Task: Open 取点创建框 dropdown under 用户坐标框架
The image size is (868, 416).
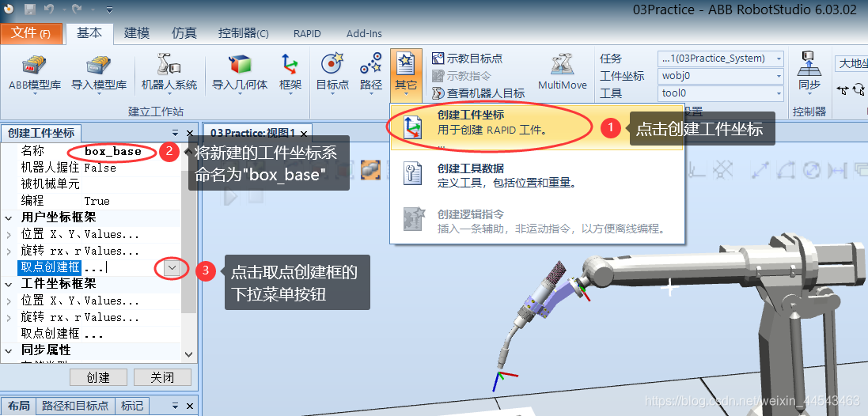Action: [172, 268]
